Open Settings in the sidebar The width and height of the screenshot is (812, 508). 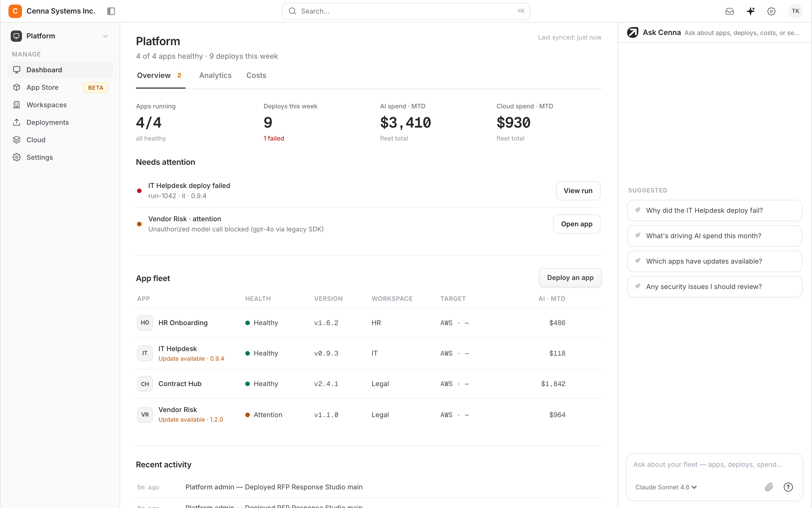coord(60,157)
